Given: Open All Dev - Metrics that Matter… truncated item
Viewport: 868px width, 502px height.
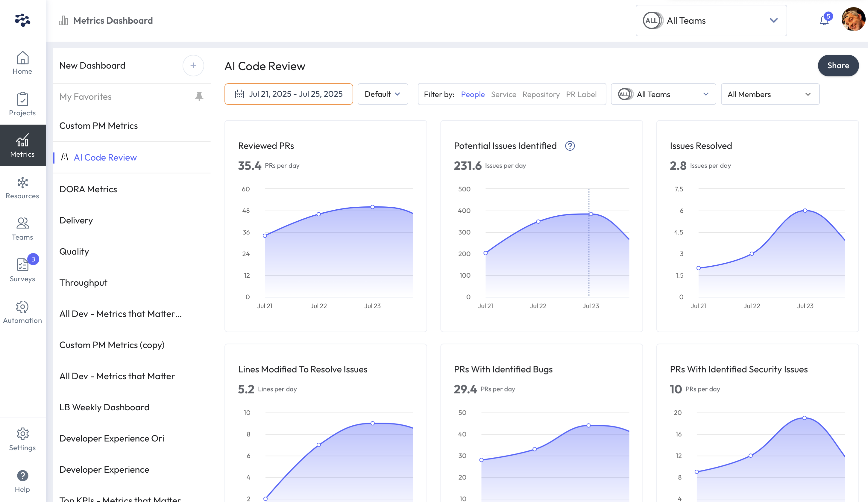Looking at the screenshot, I should (121, 314).
